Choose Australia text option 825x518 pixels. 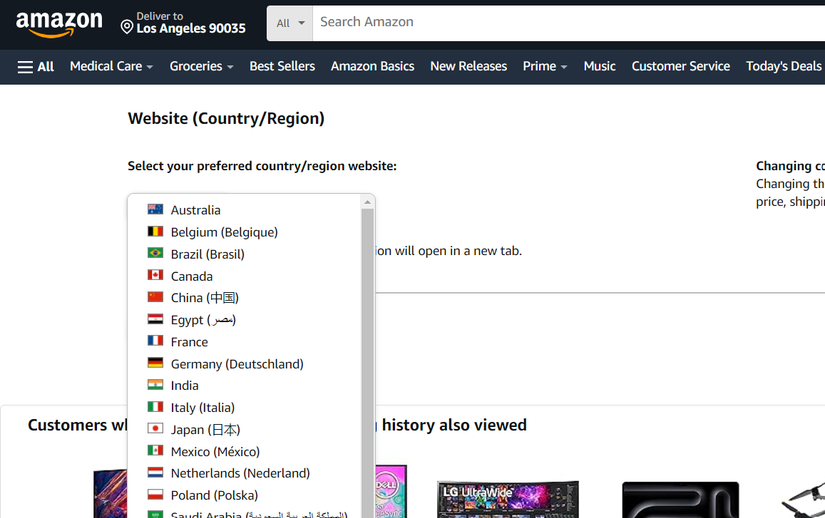196,210
